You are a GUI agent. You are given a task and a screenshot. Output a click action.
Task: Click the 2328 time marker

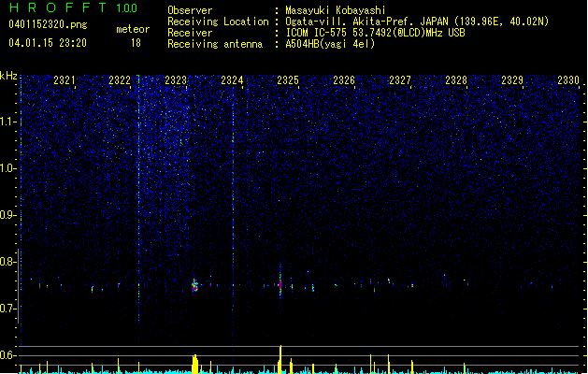456,80
